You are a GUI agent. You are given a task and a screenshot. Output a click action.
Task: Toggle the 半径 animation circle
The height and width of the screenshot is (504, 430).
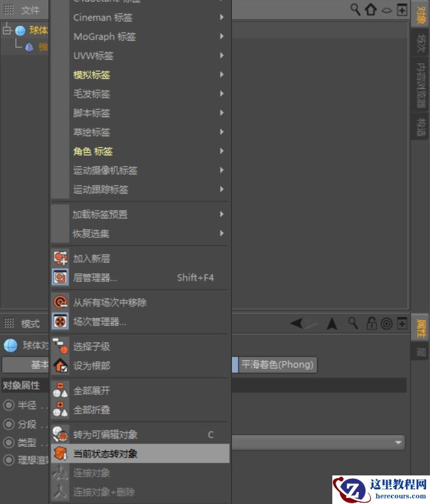coord(9,405)
